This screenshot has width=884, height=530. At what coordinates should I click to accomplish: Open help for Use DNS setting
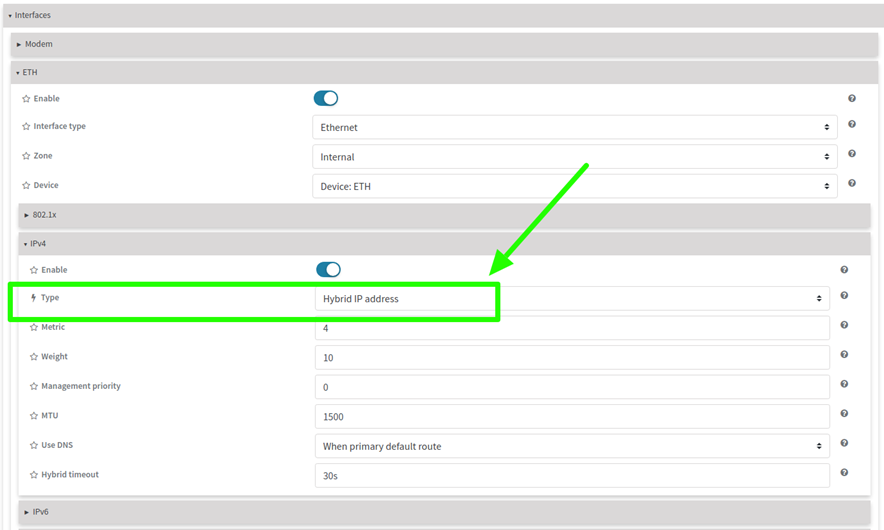point(844,443)
